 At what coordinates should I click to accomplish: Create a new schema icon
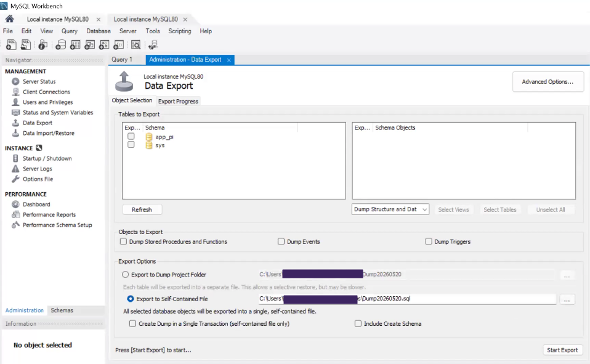[60, 45]
